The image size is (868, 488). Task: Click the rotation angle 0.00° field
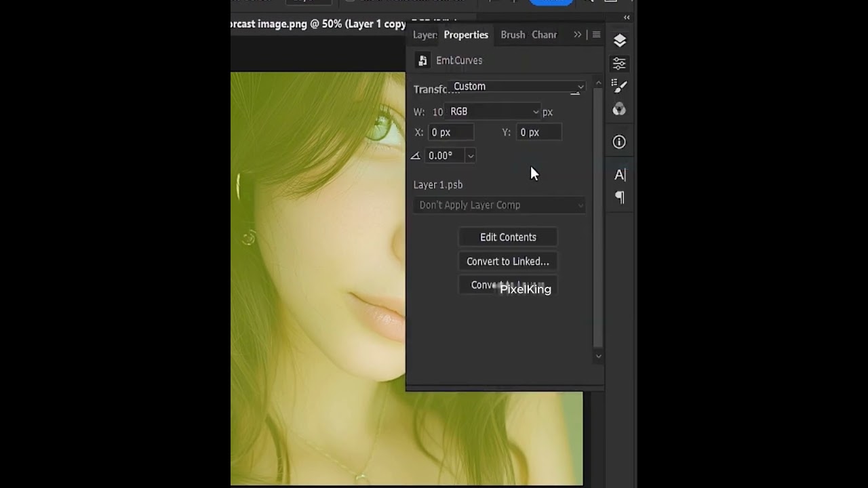[x=445, y=156]
